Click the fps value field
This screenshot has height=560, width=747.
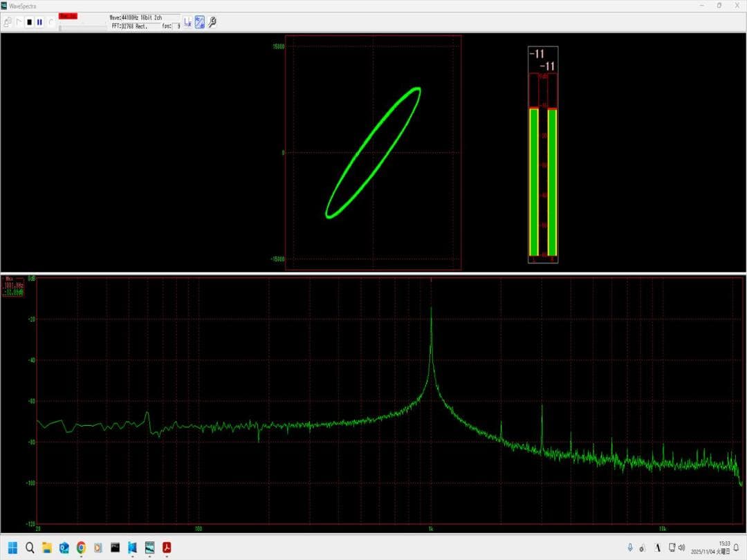(x=177, y=26)
